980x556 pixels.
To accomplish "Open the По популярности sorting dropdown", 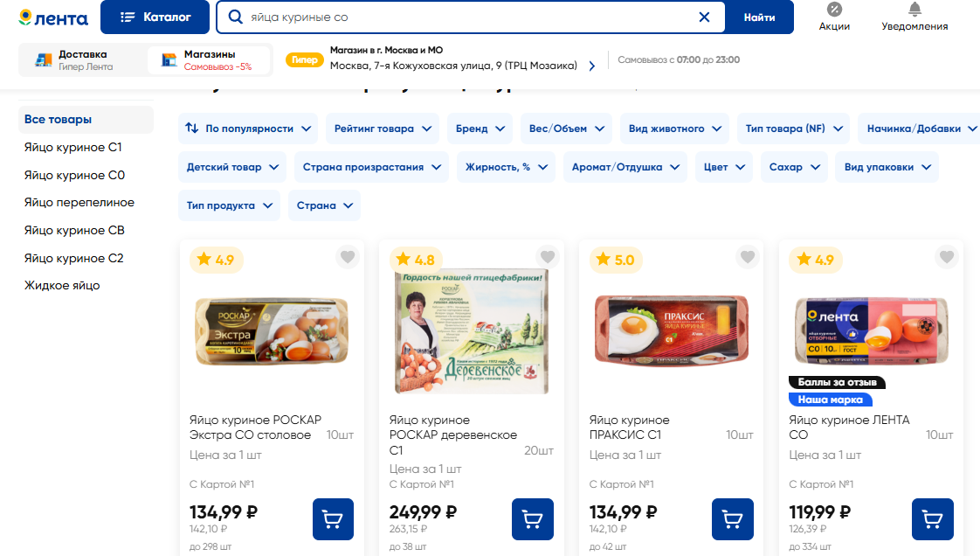I will click(x=249, y=129).
